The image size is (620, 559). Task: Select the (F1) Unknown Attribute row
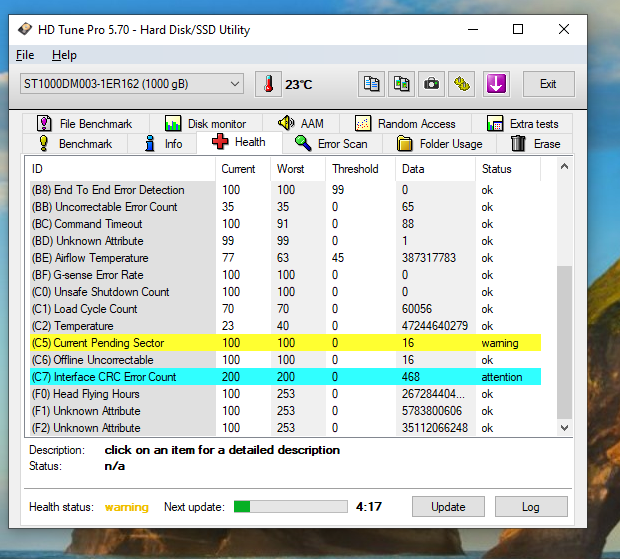[285, 411]
